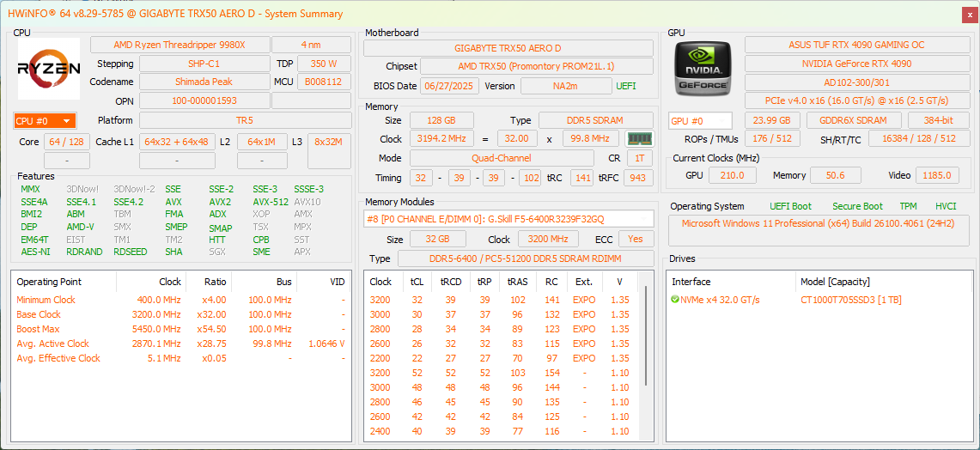Click the AMD Ryzen logo image
The image size is (980, 450).
coord(49,69)
